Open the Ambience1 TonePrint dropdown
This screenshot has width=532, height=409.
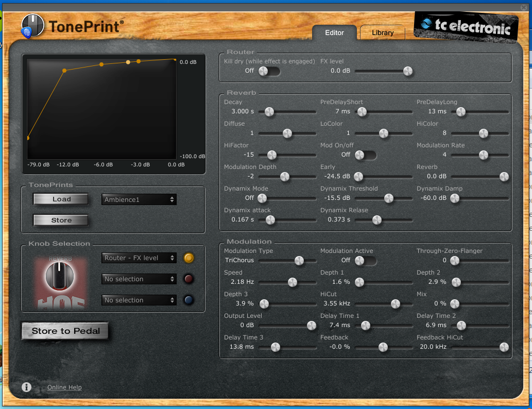click(139, 199)
